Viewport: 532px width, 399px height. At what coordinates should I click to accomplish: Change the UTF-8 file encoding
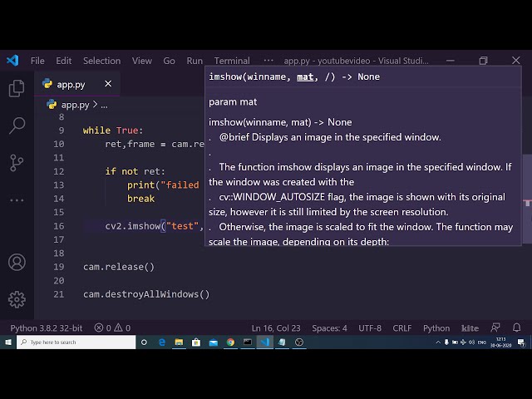click(x=370, y=328)
